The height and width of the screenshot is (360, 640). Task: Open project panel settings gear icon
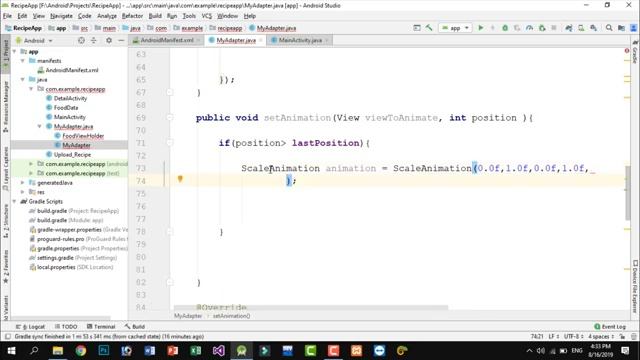(109, 40)
